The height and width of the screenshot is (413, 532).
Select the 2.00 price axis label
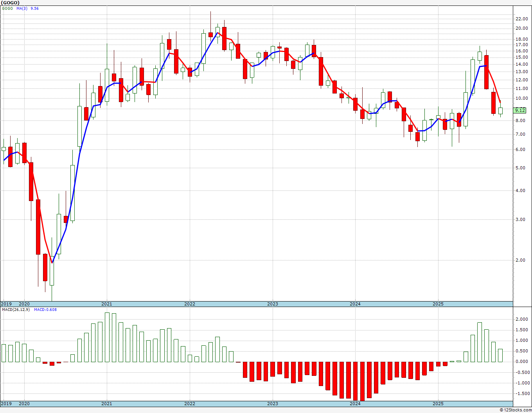tap(520, 260)
